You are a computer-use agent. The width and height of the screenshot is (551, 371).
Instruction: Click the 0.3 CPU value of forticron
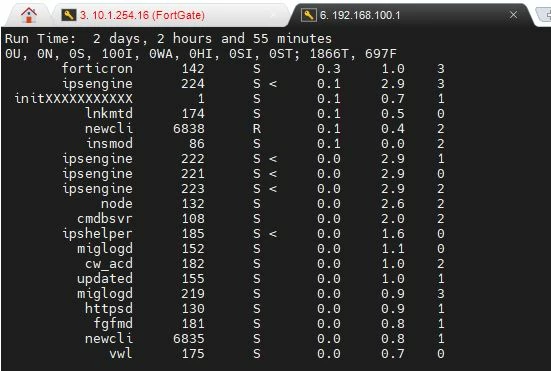click(x=329, y=69)
